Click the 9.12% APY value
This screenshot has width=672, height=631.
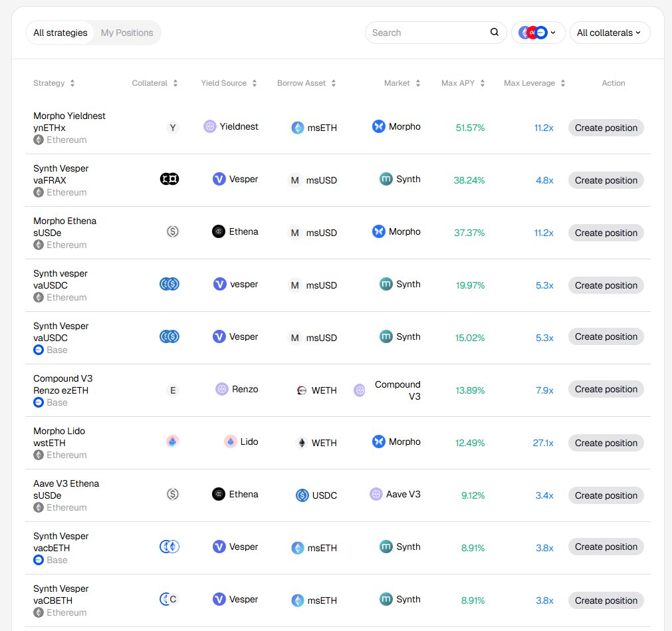473,495
